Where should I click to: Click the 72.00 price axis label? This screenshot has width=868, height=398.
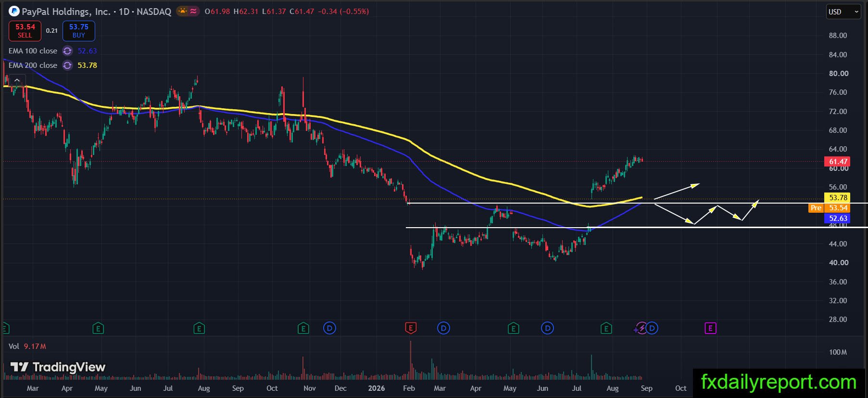point(838,112)
